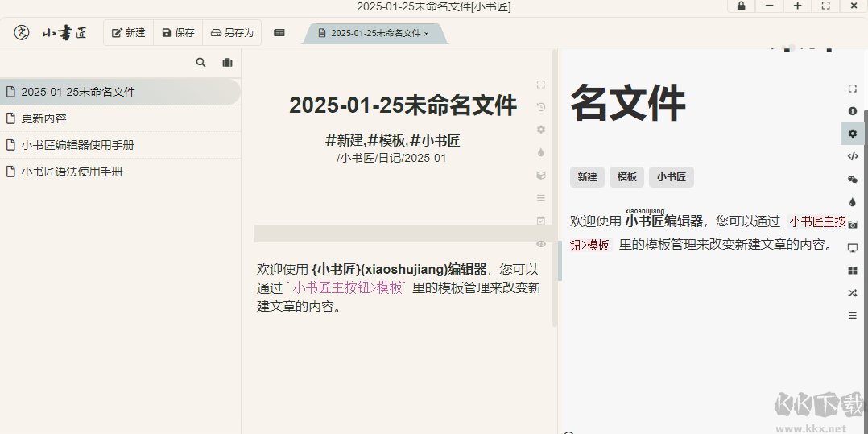This screenshot has width=868, height=434.
Task: Toggle the window lock icon in title bar
Action: coord(741,6)
